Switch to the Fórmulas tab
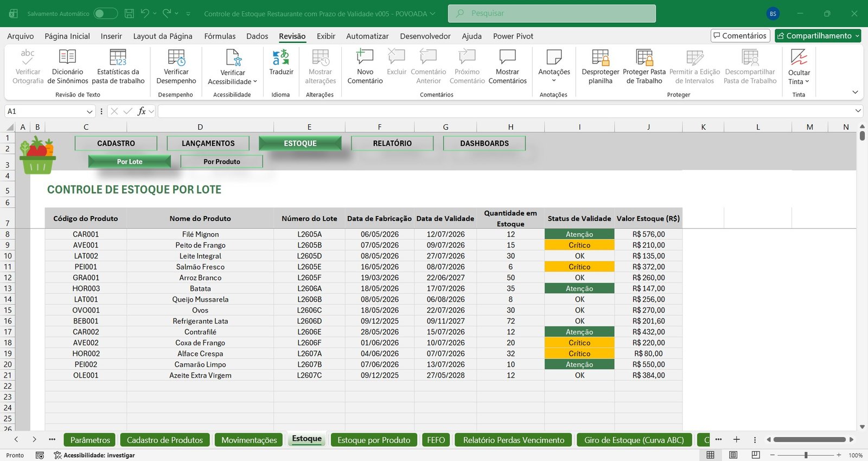 220,36
